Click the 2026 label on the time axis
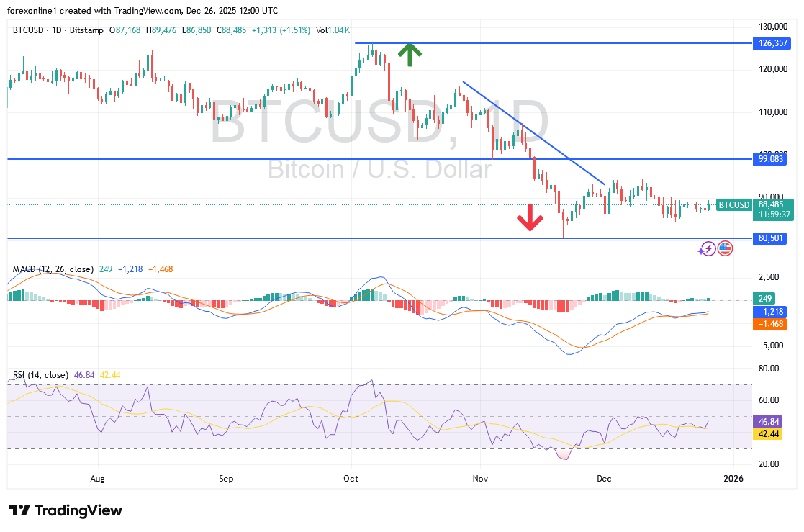804x532 pixels. point(734,478)
